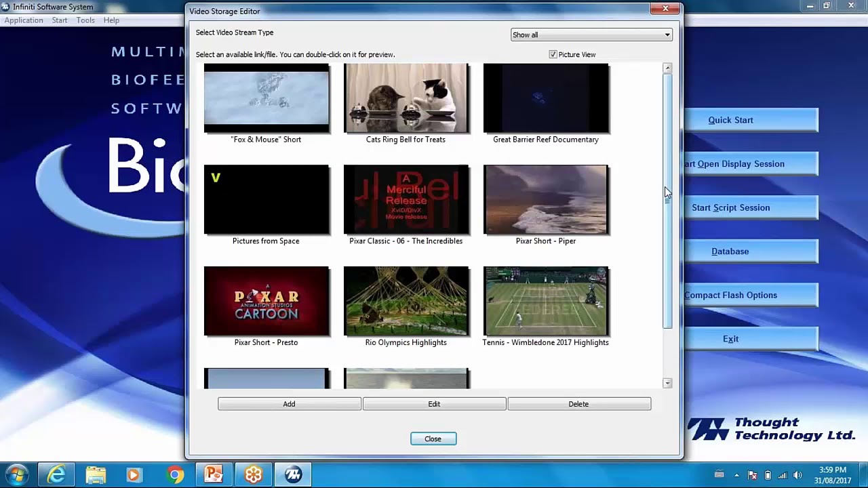Click the "Cats Ring Bell for Treats" caption
This screenshot has width=868, height=488.
click(406, 139)
